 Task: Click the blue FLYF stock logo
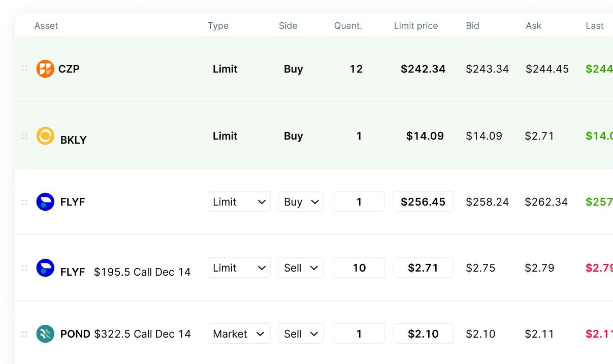coord(45,202)
